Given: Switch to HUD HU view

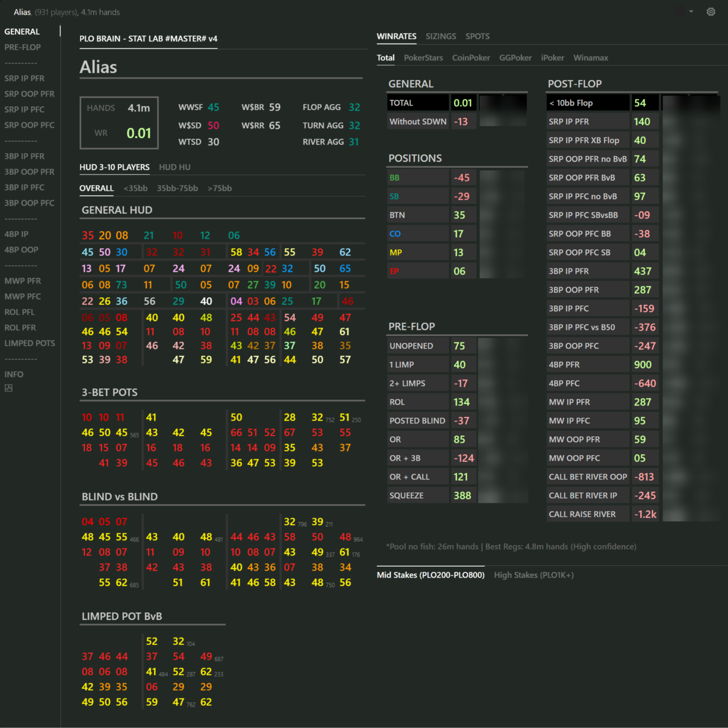Looking at the screenshot, I should point(174,167).
